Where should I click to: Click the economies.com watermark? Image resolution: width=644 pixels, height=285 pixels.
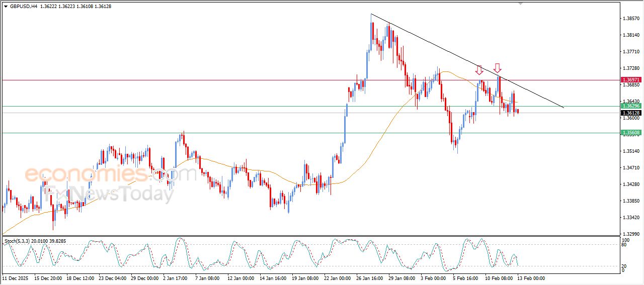[x=111, y=174]
